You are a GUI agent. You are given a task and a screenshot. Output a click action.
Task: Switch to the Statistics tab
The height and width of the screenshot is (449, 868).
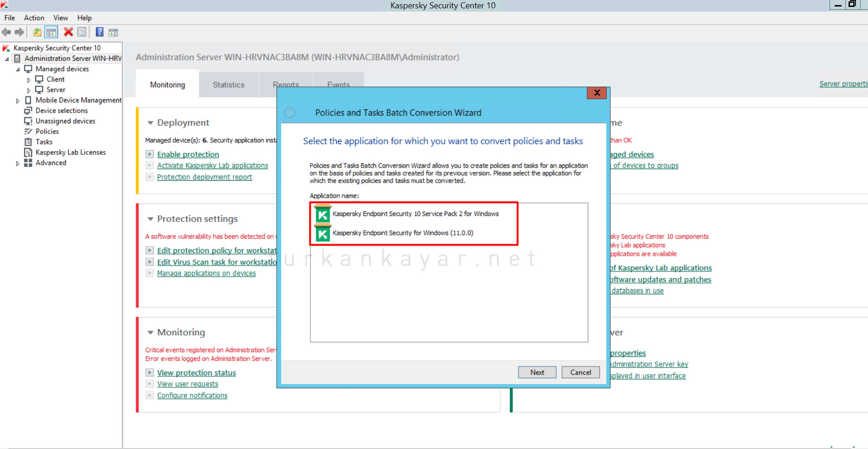click(x=228, y=85)
